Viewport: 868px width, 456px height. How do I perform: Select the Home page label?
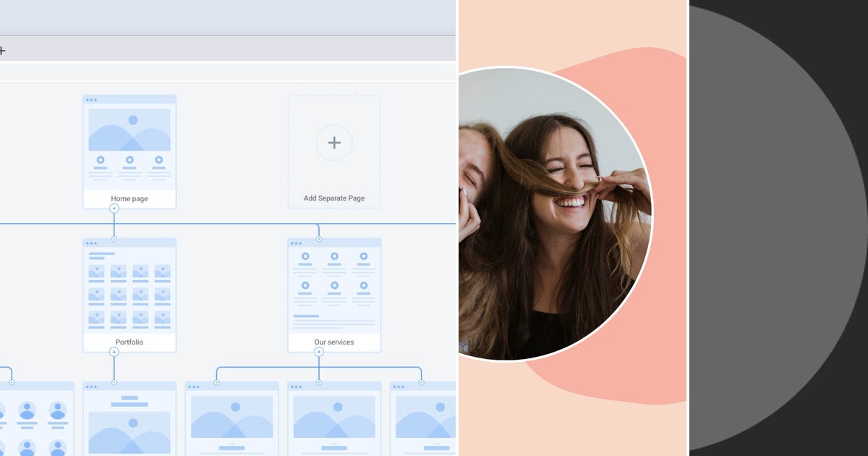click(129, 198)
